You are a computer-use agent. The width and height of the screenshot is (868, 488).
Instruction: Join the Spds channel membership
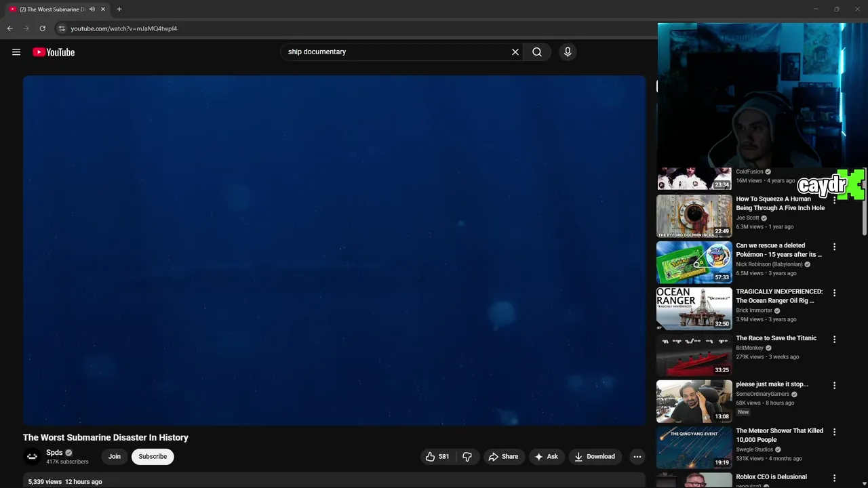click(x=115, y=457)
